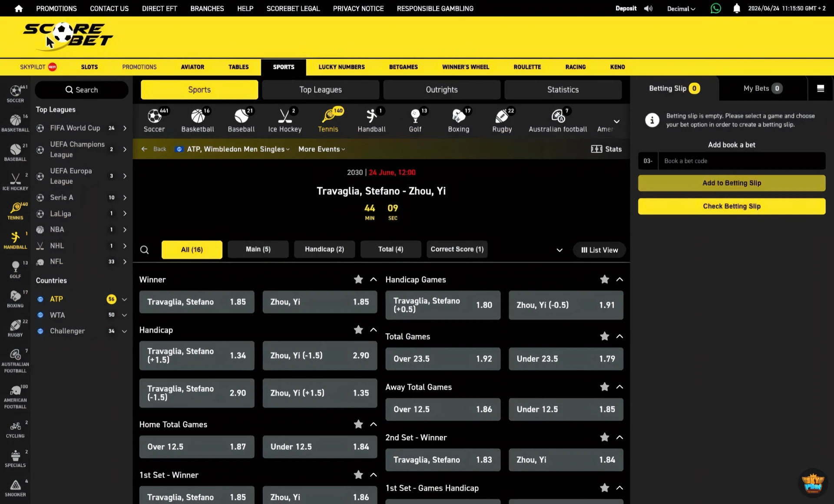Select Handball in the left sidebar
834x504 pixels.
[15, 240]
